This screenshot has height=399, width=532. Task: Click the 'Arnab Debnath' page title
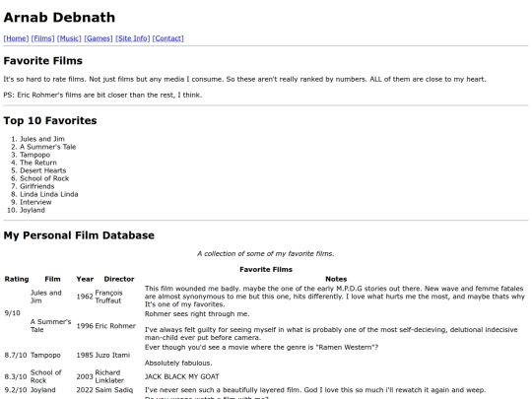pos(59,18)
